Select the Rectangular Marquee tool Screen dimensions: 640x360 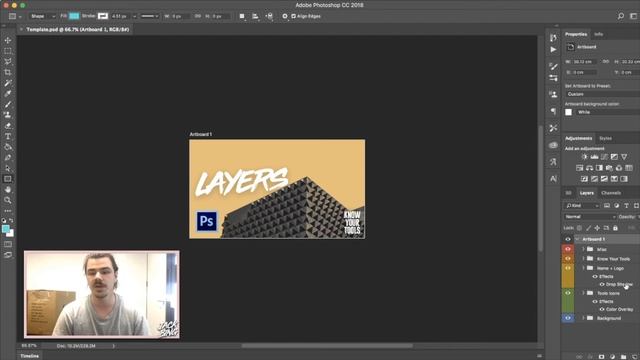(8, 51)
